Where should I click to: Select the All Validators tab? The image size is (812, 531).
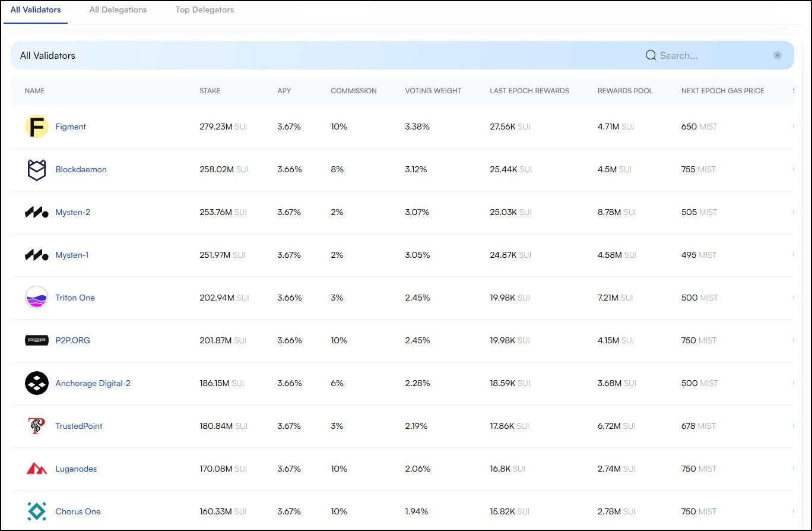(x=36, y=10)
